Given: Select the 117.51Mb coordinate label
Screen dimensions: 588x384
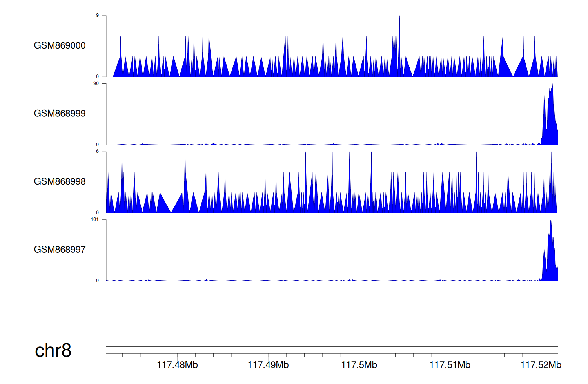Looking at the screenshot, I should point(450,365).
